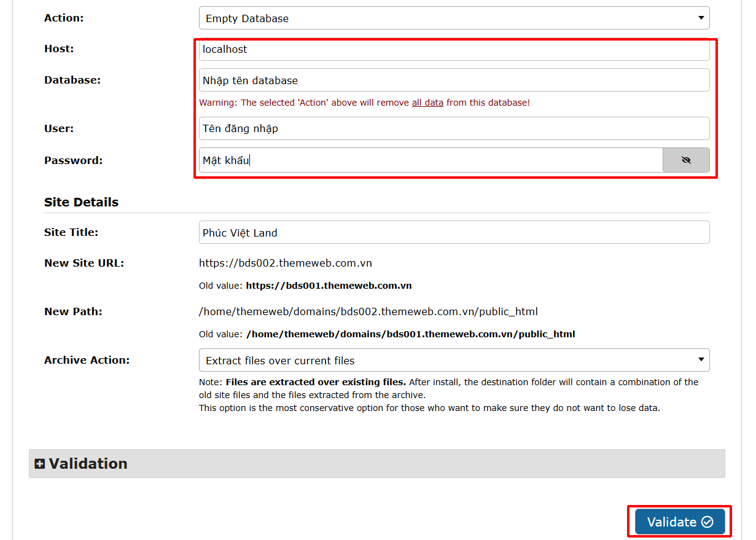Focus the Host field containing localhost
The width and height of the screenshot is (756, 540).
(x=453, y=50)
